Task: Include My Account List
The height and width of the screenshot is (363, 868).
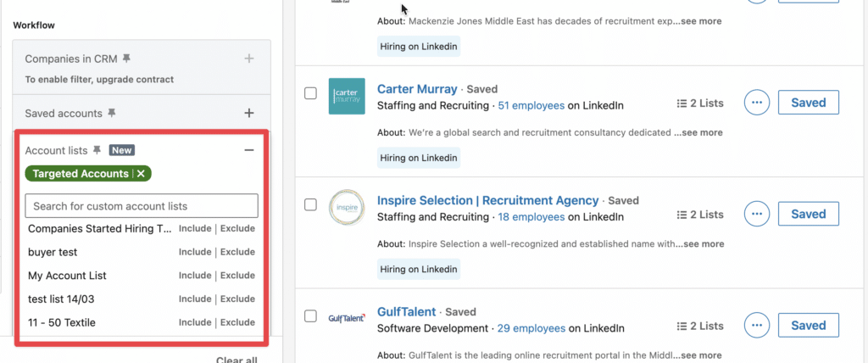Action: point(195,276)
